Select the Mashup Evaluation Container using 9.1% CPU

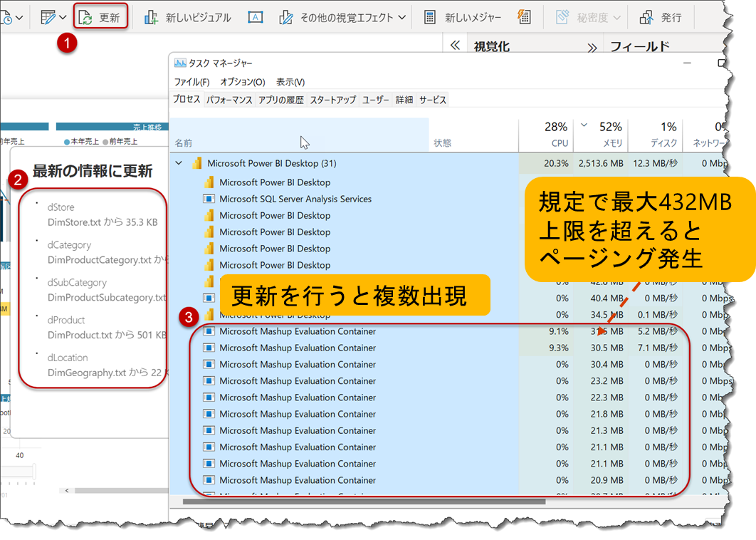[x=298, y=331]
